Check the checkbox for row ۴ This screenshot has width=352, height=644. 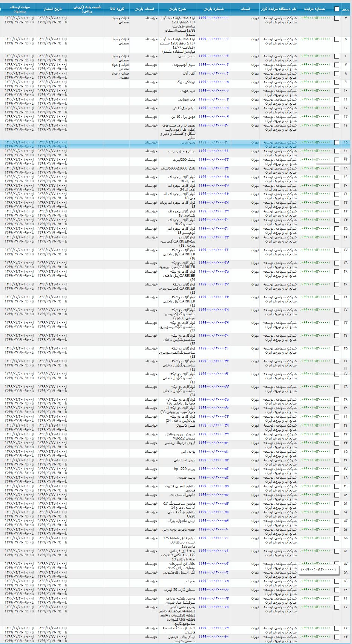coord(337,18)
